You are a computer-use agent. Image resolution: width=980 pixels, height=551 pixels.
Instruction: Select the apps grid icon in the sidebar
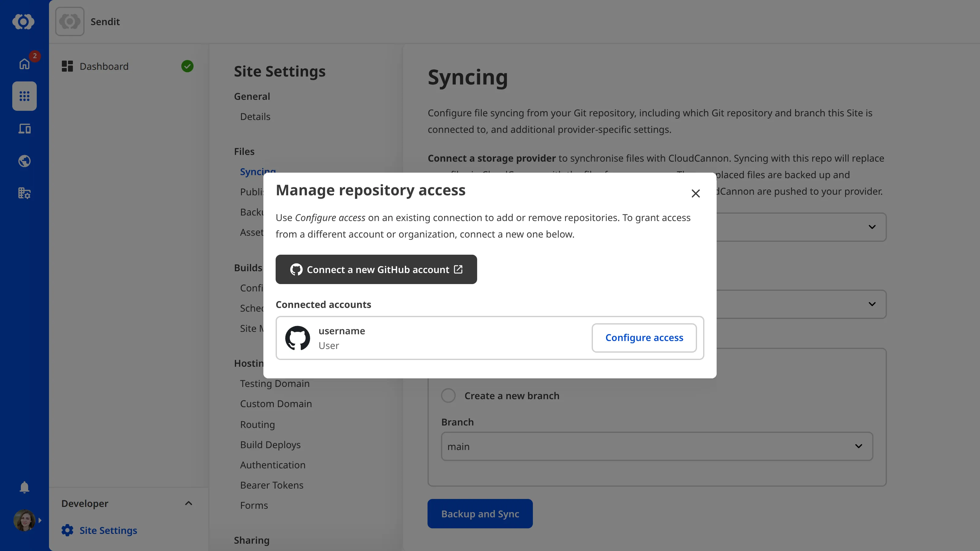[24, 96]
